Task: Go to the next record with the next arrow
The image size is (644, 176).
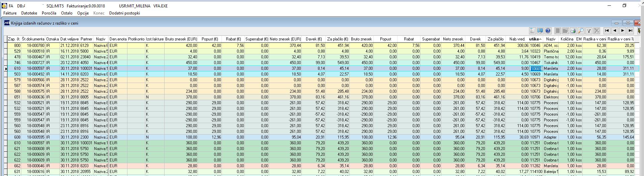Action: point(622,31)
